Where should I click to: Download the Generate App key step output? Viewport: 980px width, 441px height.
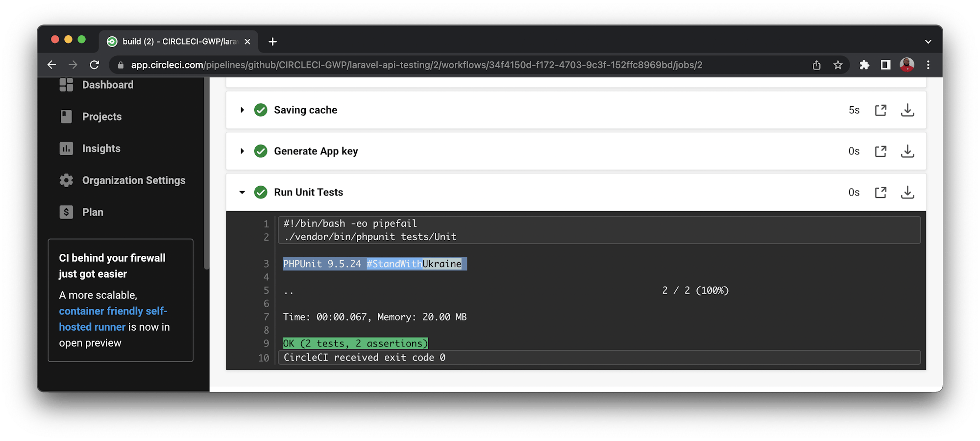click(x=907, y=151)
